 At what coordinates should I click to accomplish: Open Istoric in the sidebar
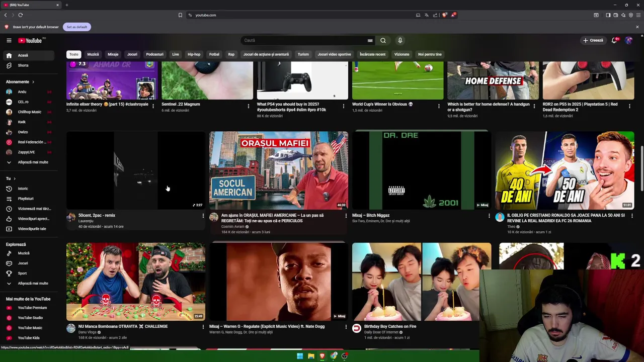point(28,189)
